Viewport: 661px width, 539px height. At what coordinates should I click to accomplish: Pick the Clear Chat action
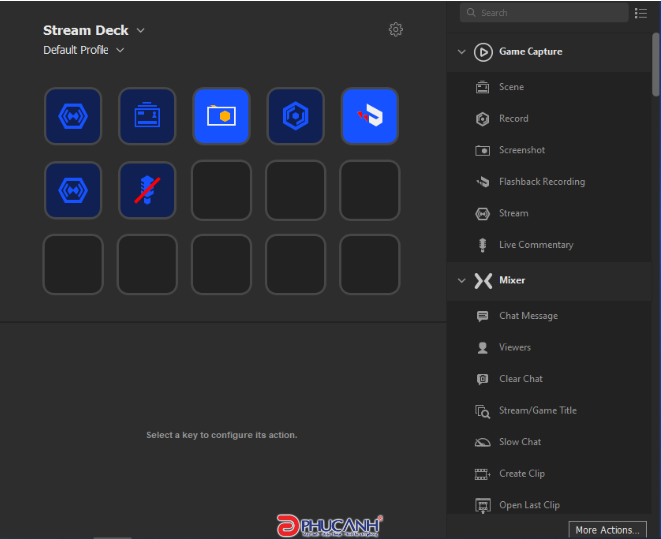[549, 379]
